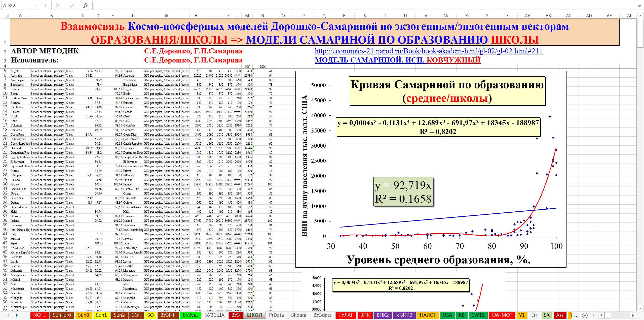The image size is (644, 320).
Task: Select the НАЛОГ sheet tab
Action: point(428,315)
